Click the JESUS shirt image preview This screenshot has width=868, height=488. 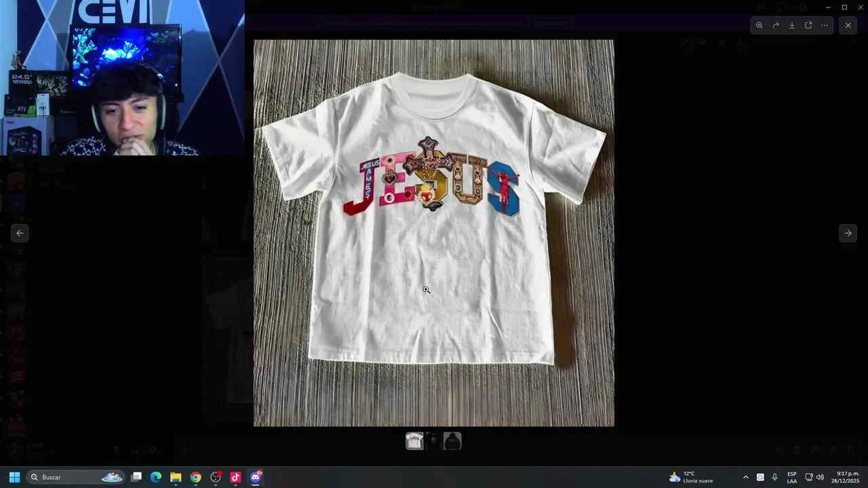[434, 233]
